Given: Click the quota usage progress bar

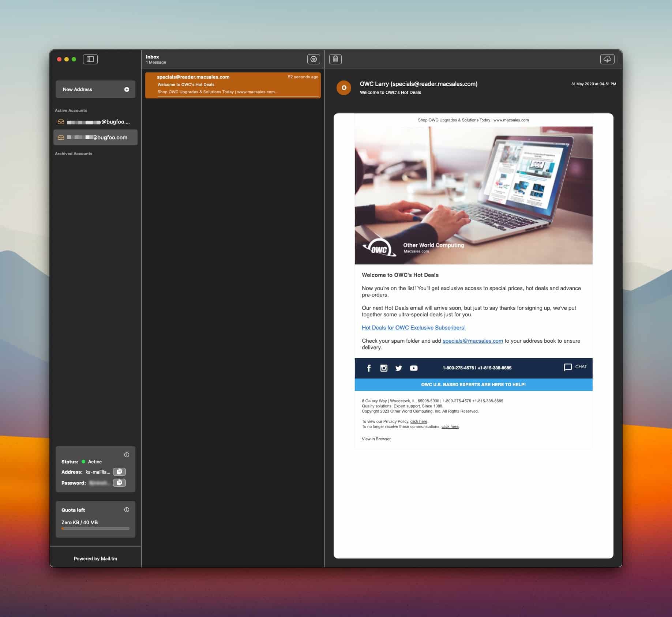Looking at the screenshot, I should tap(95, 528).
